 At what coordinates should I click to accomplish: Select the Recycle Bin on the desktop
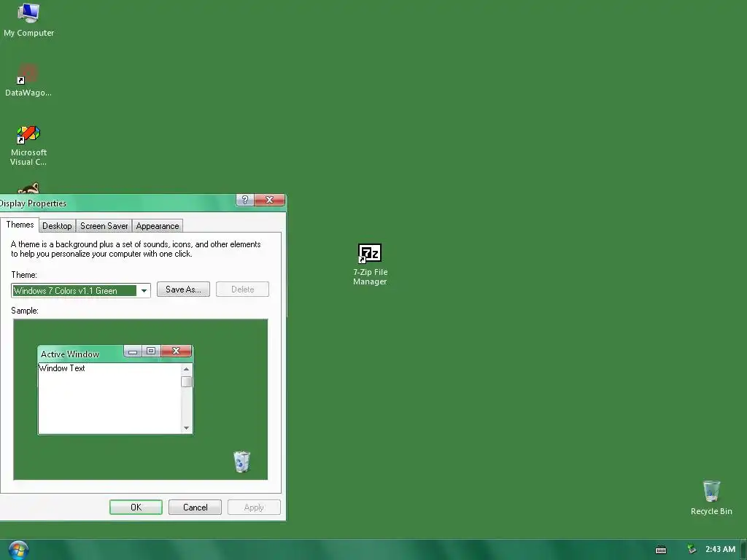711,497
